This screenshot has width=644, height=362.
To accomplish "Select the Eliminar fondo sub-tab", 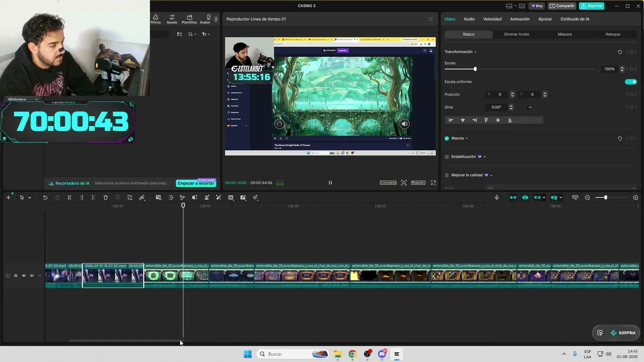I will (x=517, y=34).
